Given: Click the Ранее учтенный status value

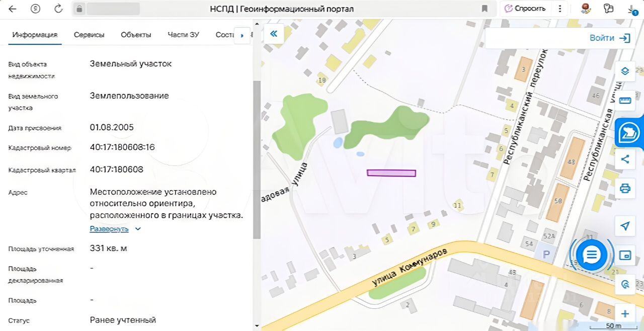Looking at the screenshot, I should 123,320.
